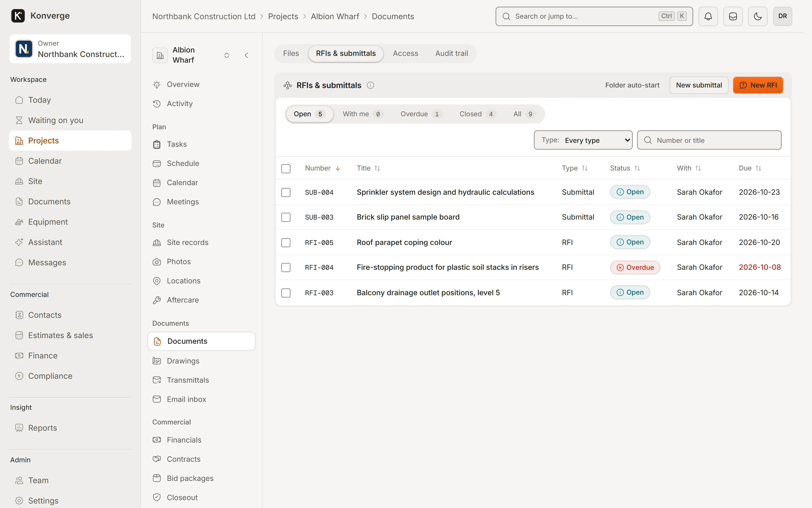This screenshot has width=812, height=508.
Task: Open Waiting on you
Action: click(x=70, y=120)
